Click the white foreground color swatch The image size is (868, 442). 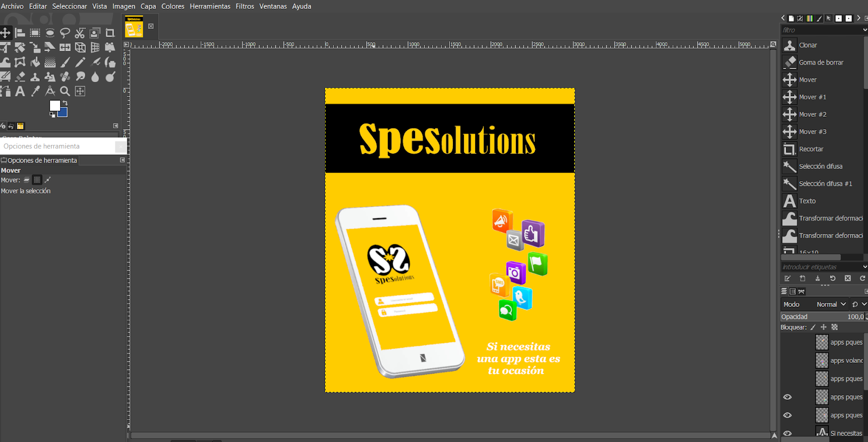[54, 105]
